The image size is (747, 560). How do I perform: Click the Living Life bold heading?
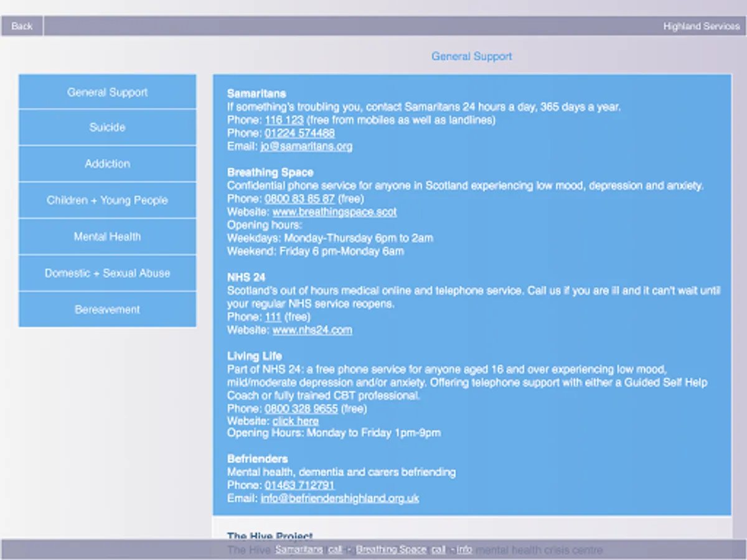click(255, 356)
